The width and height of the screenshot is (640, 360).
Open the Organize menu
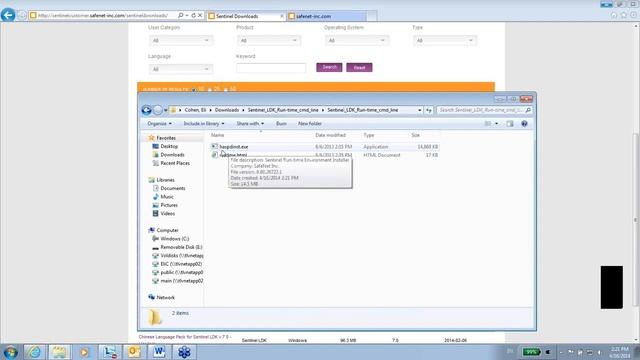[x=160, y=124]
